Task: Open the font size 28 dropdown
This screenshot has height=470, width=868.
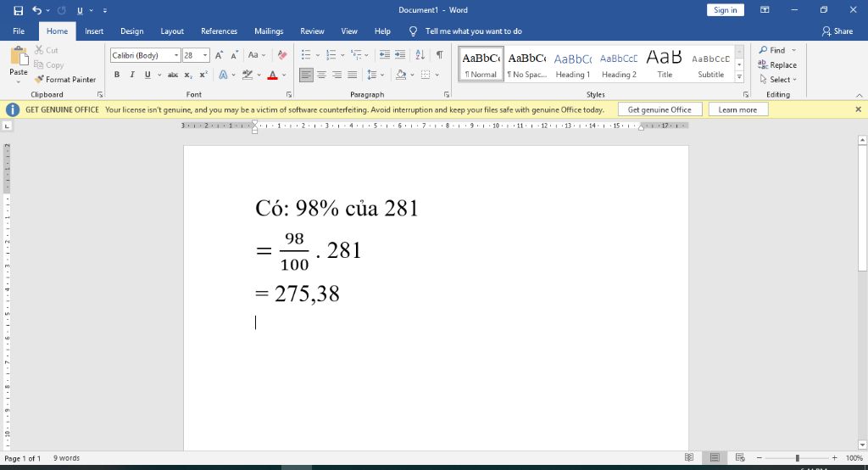Action: pos(205,55)
